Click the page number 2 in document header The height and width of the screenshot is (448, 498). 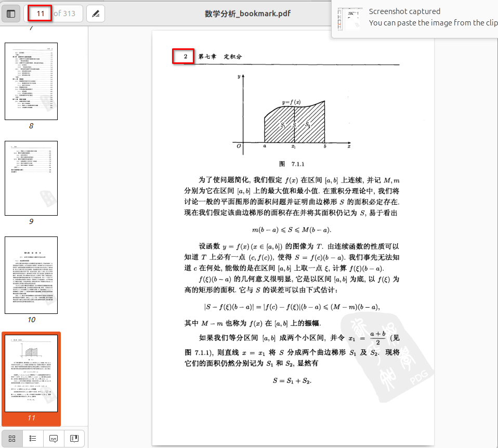(x=184, y=56)
